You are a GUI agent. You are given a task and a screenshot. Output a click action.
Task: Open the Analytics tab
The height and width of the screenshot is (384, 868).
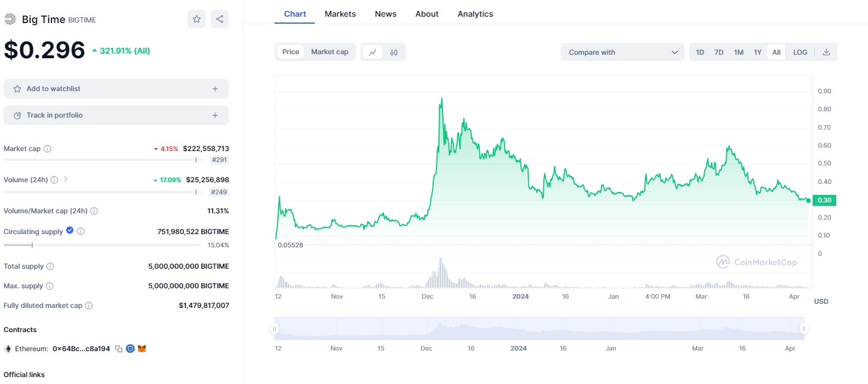tap(475, 14)
